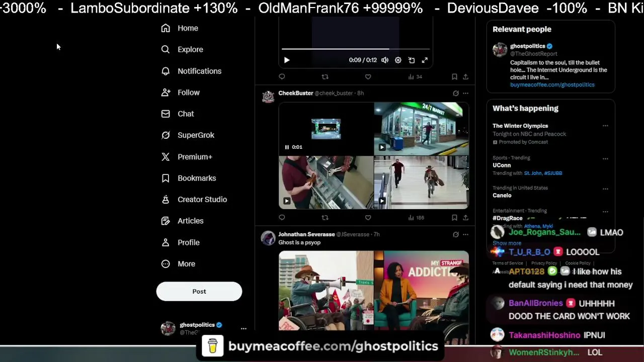The height and width of the screenshot is (362, 644).
Task: Reply to the top video post
Action: (282, 77)
